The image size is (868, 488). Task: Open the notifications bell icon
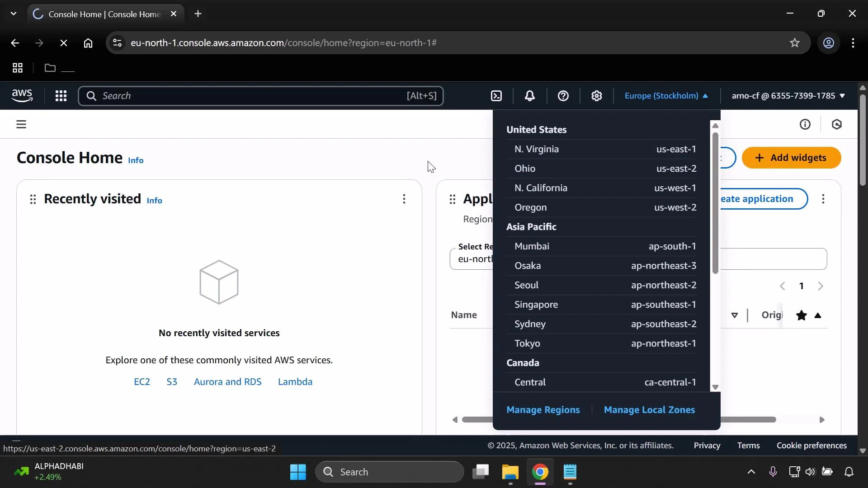point(529,96)
